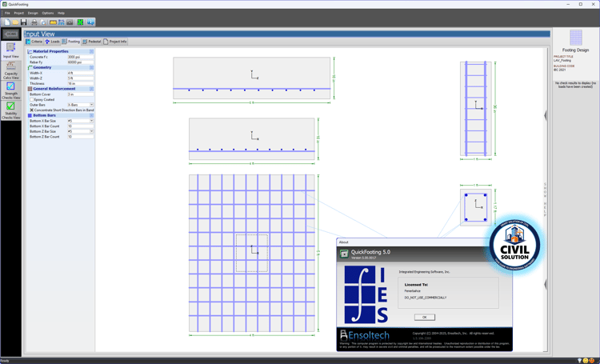Switch to the Loads tab

pos(53,42)
